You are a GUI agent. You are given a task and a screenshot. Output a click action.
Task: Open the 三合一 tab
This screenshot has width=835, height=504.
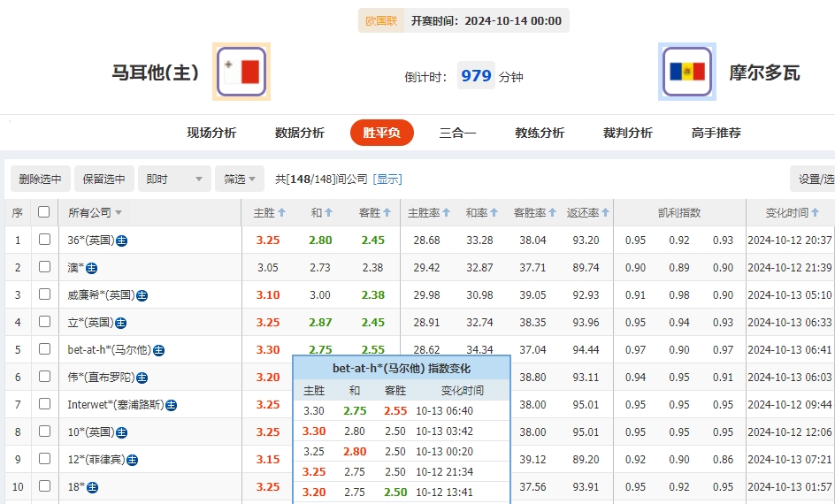[x=457, y=134]
